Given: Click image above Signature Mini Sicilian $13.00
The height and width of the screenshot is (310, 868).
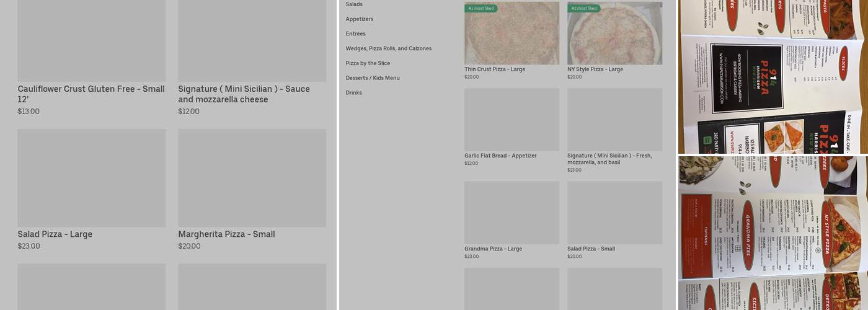Looking at the screenshot, I should pos(614,120).
